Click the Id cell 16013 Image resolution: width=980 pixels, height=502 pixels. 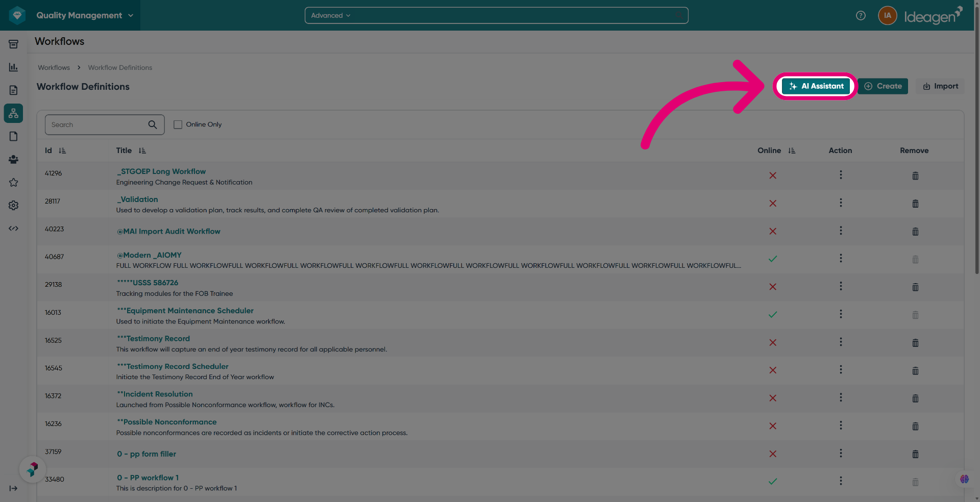[x=53, y=312]
